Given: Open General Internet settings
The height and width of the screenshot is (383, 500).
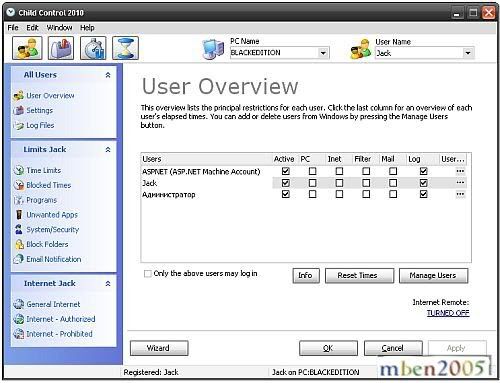Looking at the screenshot, I should (x=47, y=304).
